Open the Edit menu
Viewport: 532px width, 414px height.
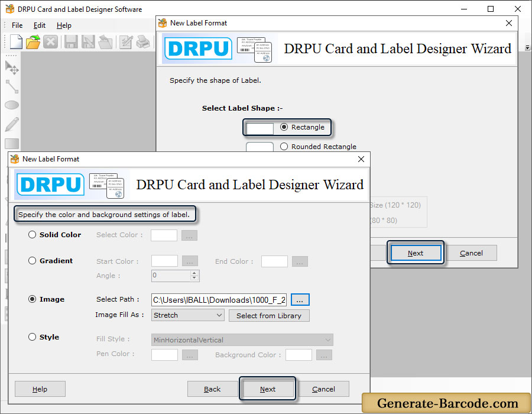tap(40, 25)
